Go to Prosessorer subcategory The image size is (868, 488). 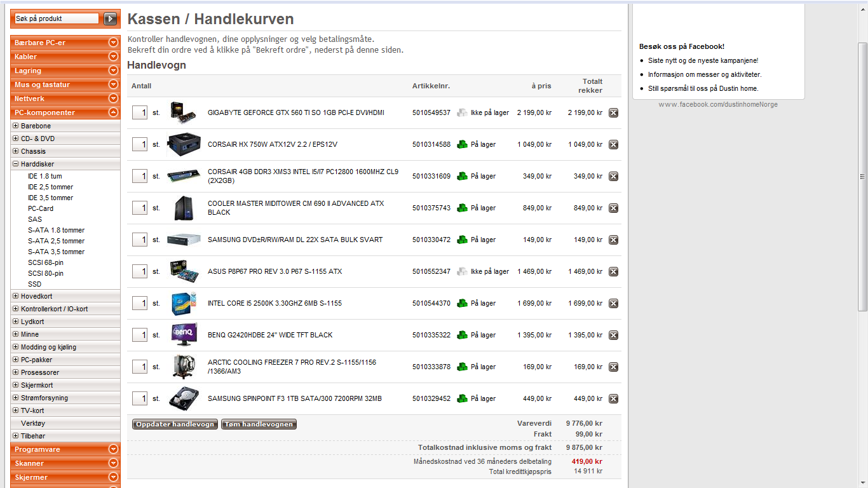(40, 372)
